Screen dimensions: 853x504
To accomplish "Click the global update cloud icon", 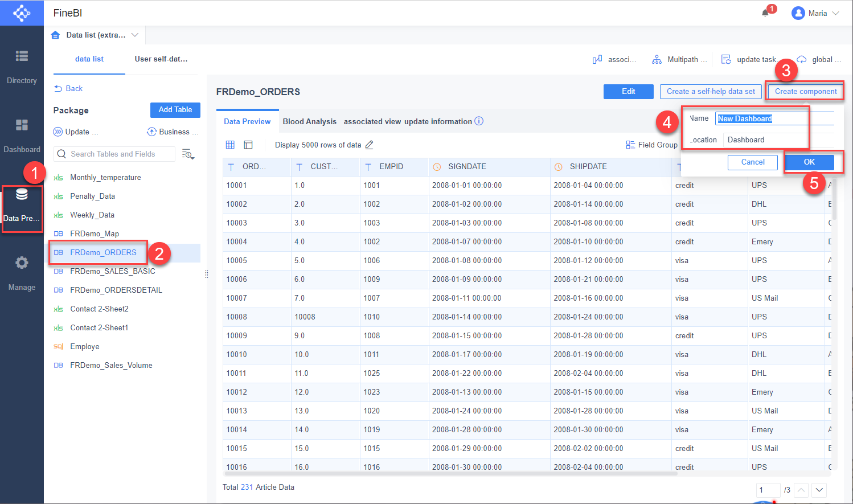I will pos(802,59).
